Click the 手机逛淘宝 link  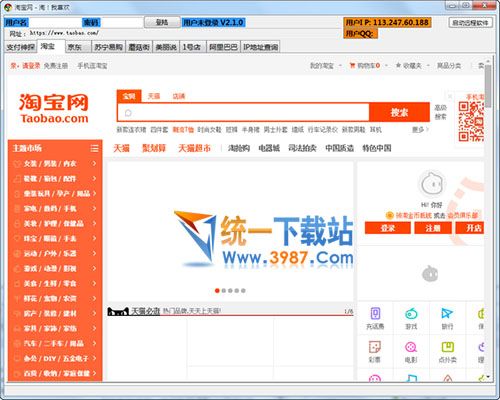tap(92, 66)
